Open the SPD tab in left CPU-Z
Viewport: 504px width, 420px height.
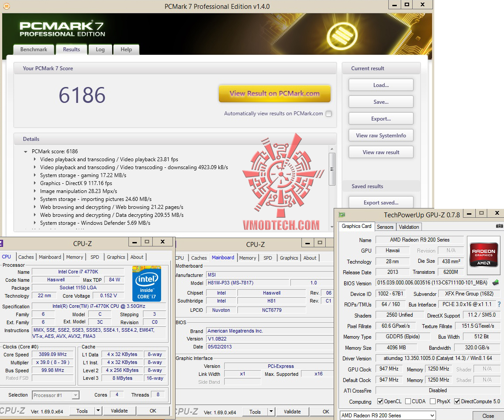coord(95,257)
